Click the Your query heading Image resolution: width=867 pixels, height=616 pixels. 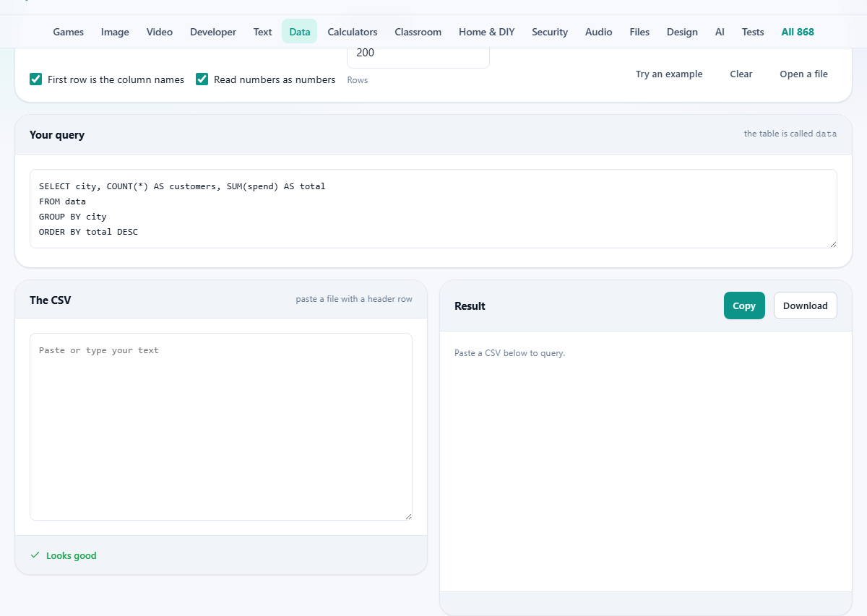(57, 135)
